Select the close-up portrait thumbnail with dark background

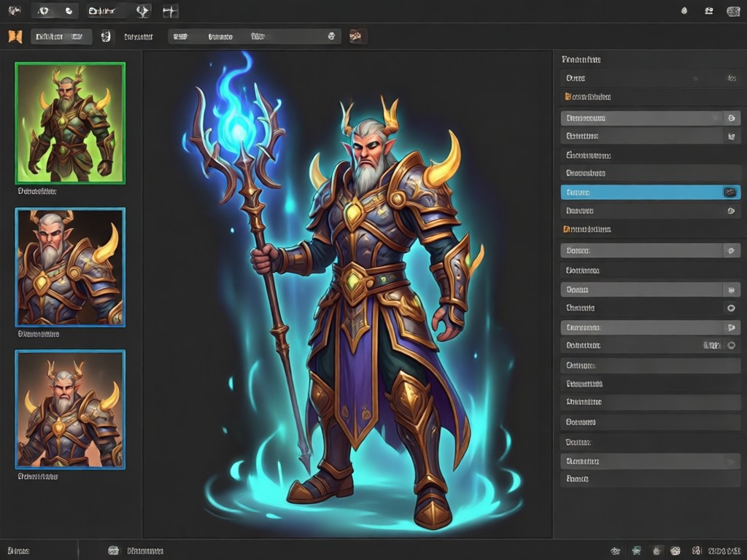click(70, 267)
